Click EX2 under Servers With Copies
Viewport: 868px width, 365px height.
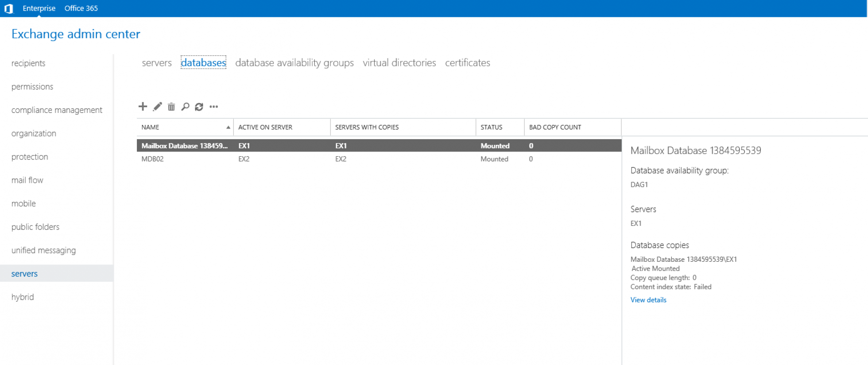[341, 159]
